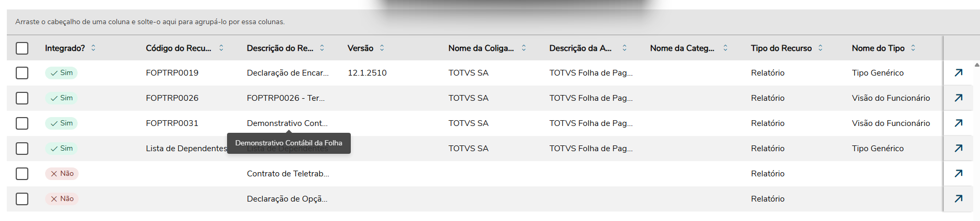Click sort arrows on Tipo do Recurso column
The image size is (980, 221).
coord(820,48)
